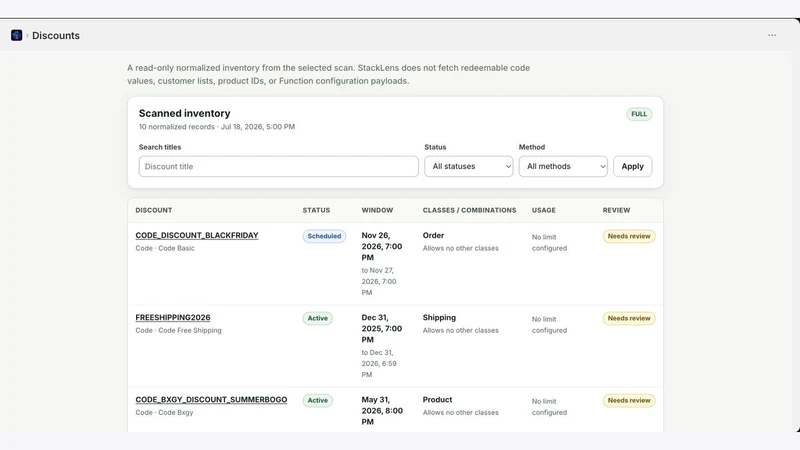Click Needs review badge for CODE_DISCOUNT_BLACKFRIDAY
800x450 pixels.
coord(629,236)
